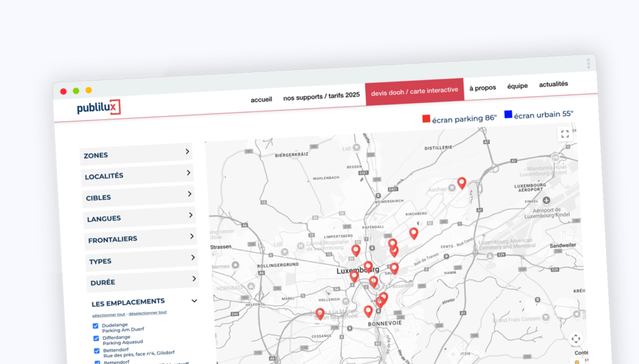The height and width of the screenshot is (364, 639).
Task: Click the DISTILLERIE map label
Action: (x=438, y=147)
